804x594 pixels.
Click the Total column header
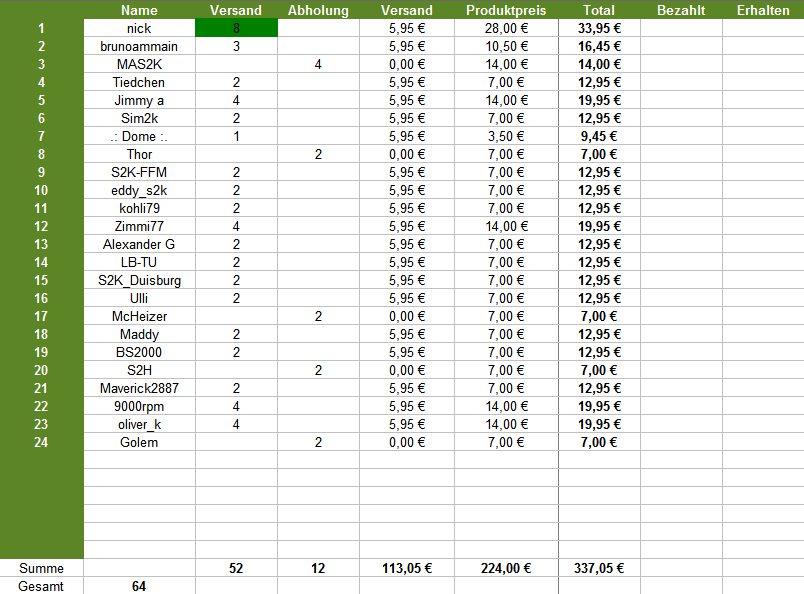(599, 10)
